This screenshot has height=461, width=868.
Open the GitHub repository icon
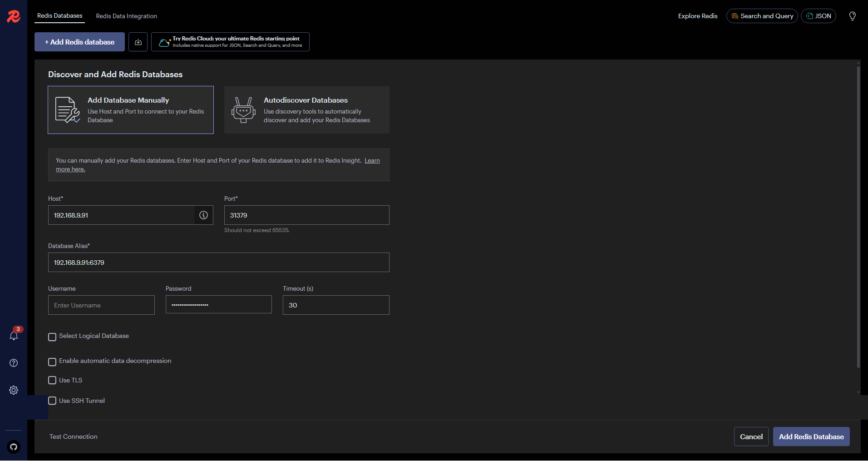pyautogui.click(x=14, y=447)
